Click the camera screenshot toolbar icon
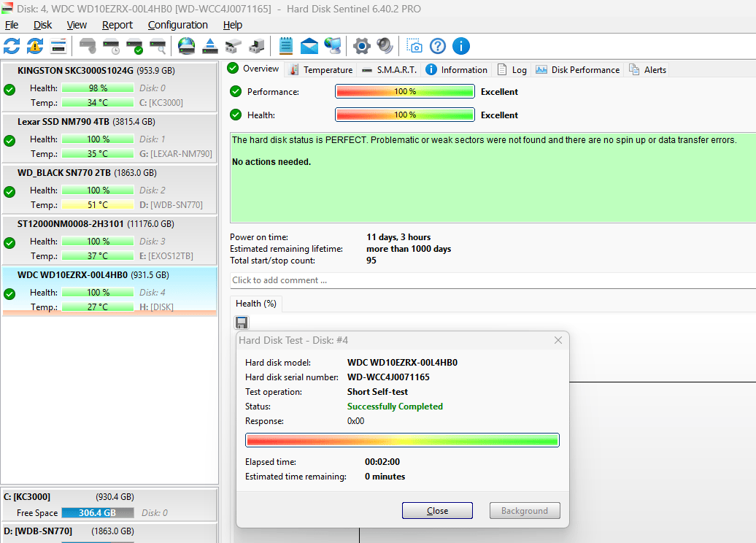This screenshot has height=543, width=756. [x=414, y=46]
